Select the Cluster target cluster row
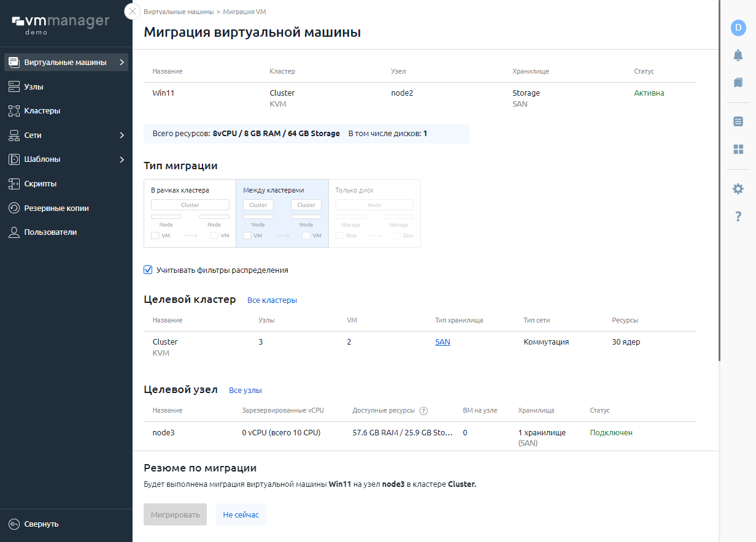 click(420, 347)
